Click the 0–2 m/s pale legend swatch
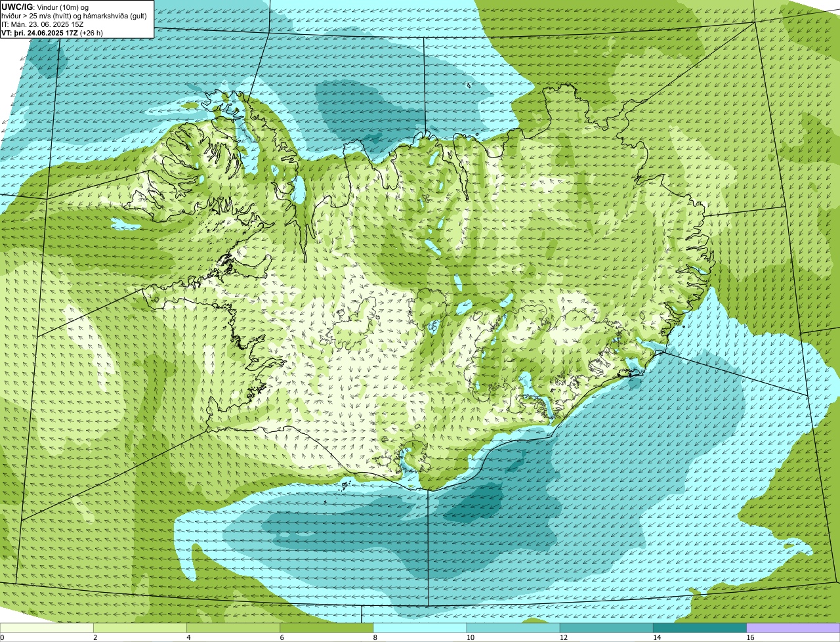Image resolution: width=840 pixels, height=642 pixels. click(47, 628)
